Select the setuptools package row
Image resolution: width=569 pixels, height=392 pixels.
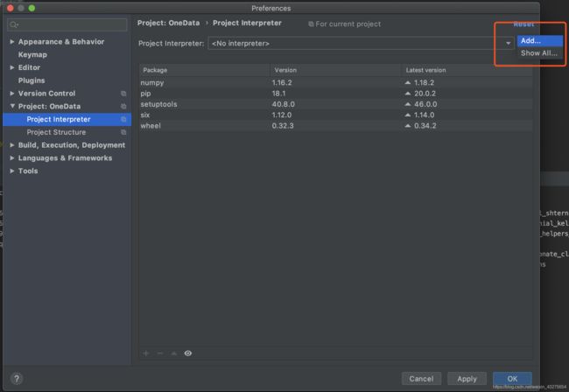336,104
